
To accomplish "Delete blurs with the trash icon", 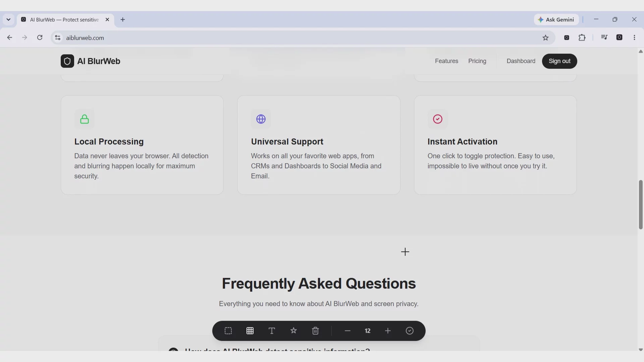I will point(315,331).
